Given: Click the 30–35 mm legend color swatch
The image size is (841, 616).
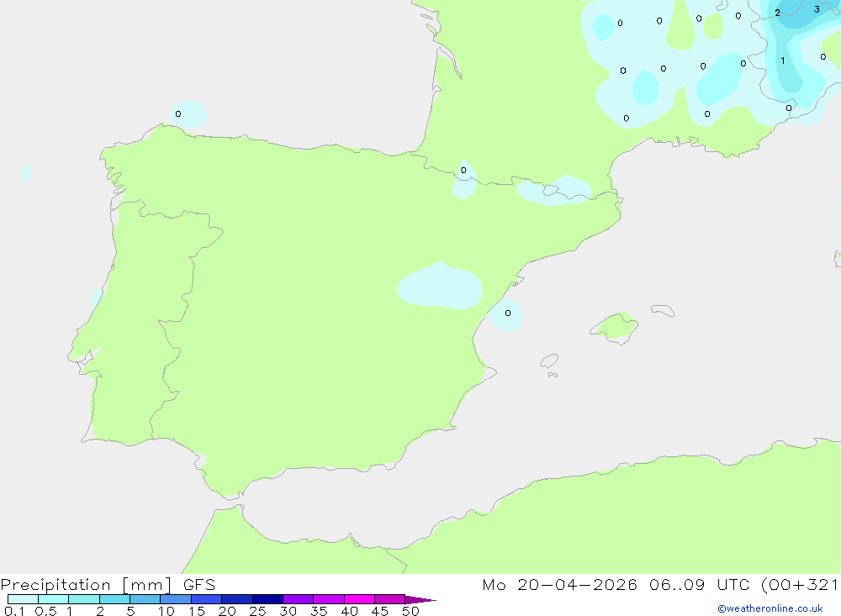Looking at the screenshot, I should 299,599.
